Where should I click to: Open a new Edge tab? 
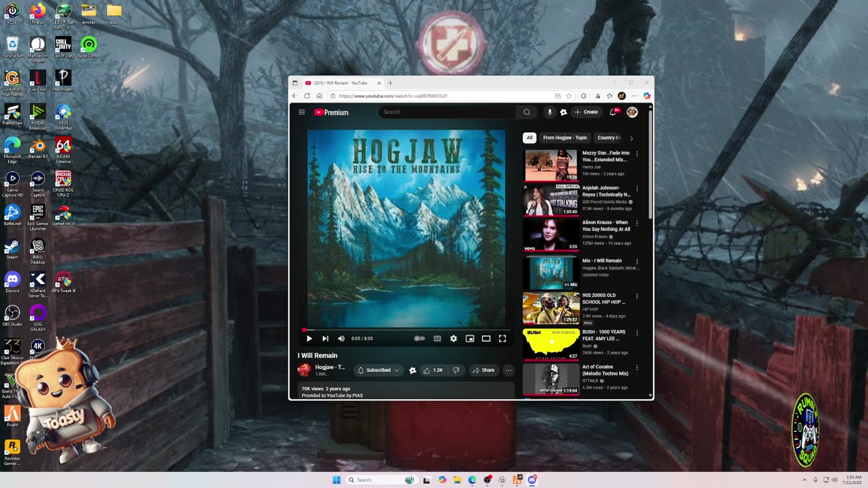click(390, 83)
